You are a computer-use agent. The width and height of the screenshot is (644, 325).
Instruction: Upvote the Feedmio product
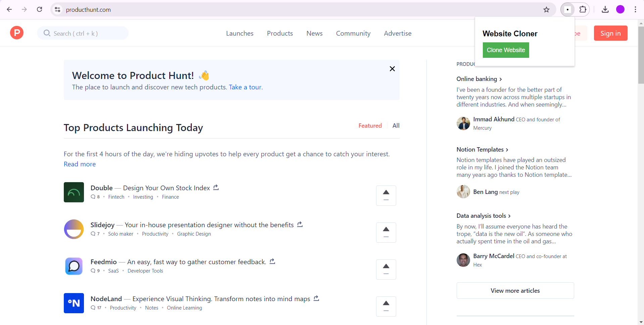386,270
